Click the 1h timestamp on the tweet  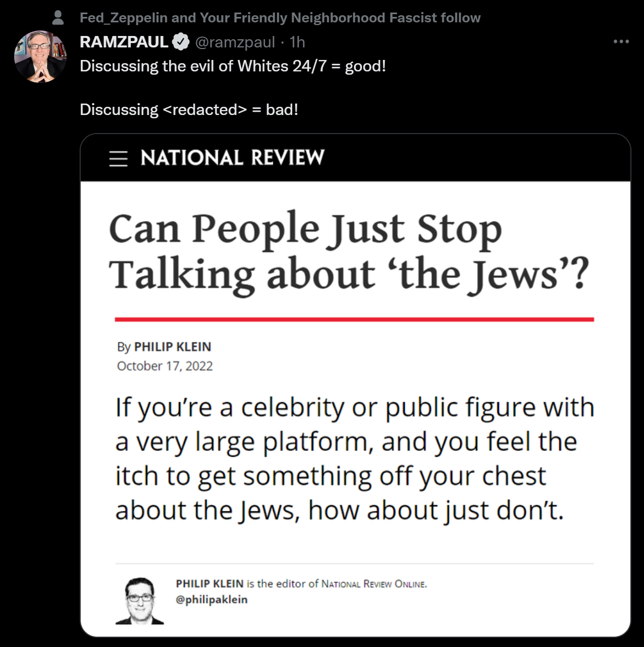[297, 42]
